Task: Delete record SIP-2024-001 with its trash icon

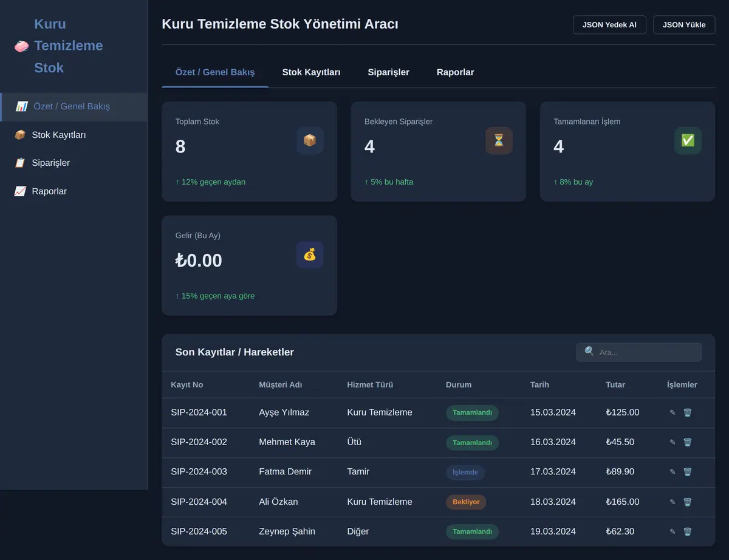Action: 688,412
